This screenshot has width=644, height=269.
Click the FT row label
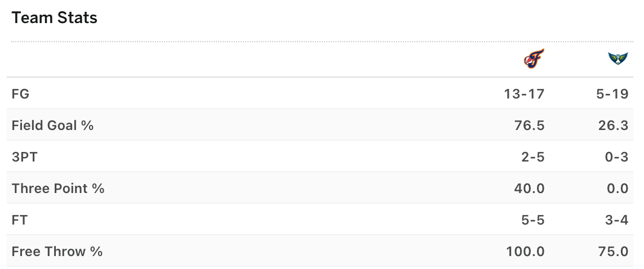click(x=20, y=220)
